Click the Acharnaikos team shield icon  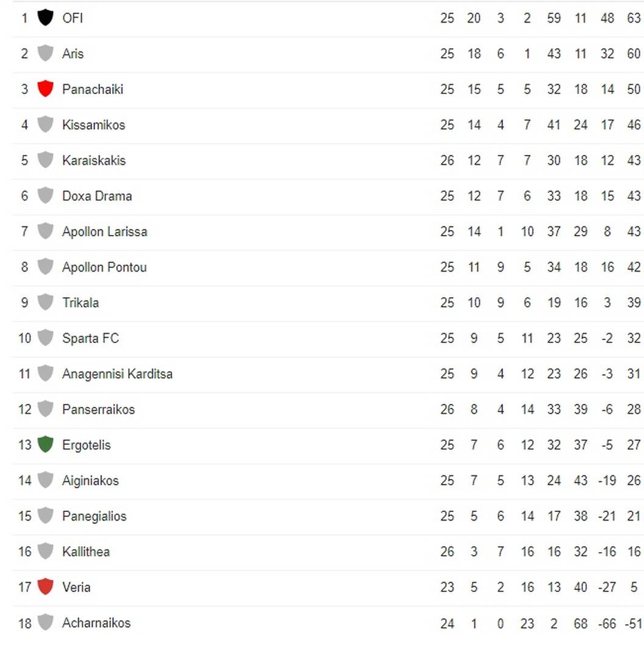(45, 622)
